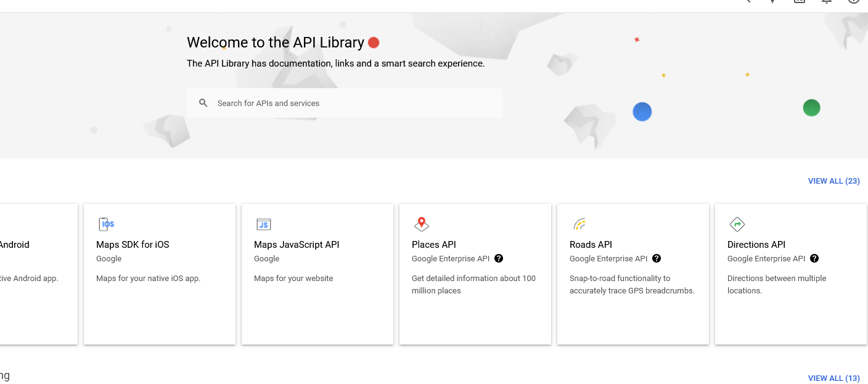Focus the Search for APIs and services field
868x384 pixels.
point(344,103)
